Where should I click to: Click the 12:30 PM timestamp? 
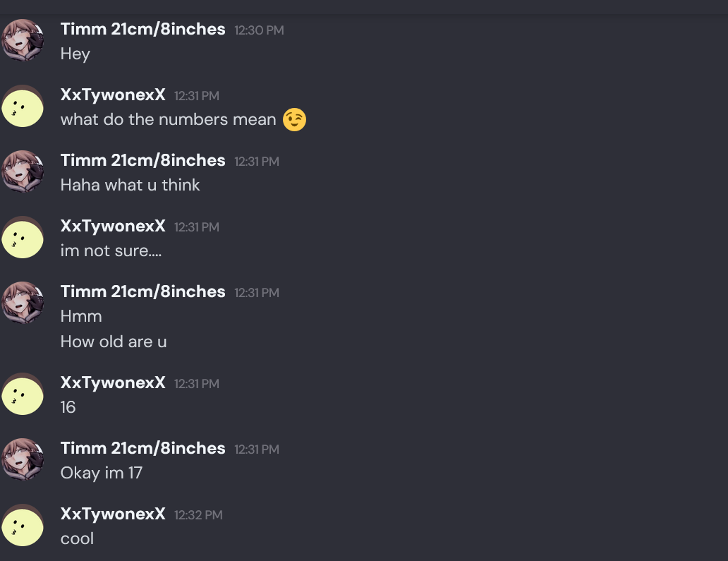[x=259, y=30]
